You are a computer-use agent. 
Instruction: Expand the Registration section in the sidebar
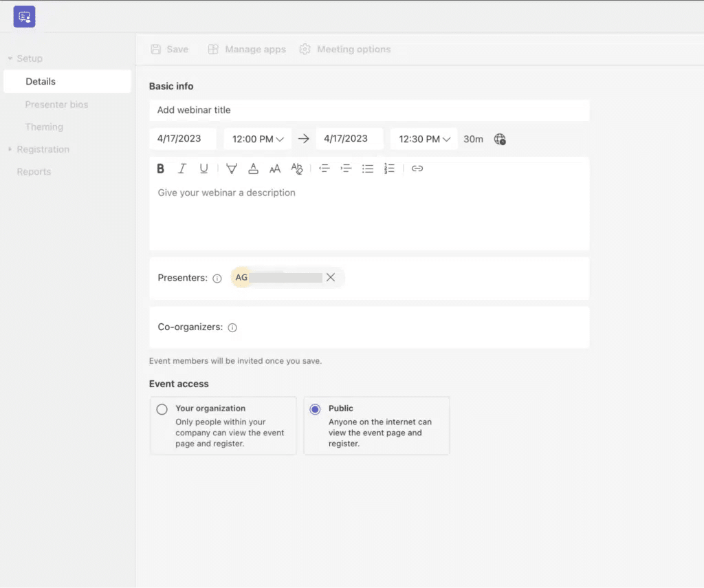[42, 149]
